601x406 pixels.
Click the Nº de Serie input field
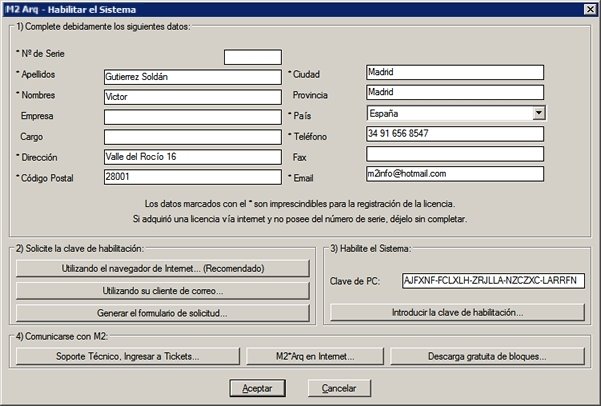[253, 57]
